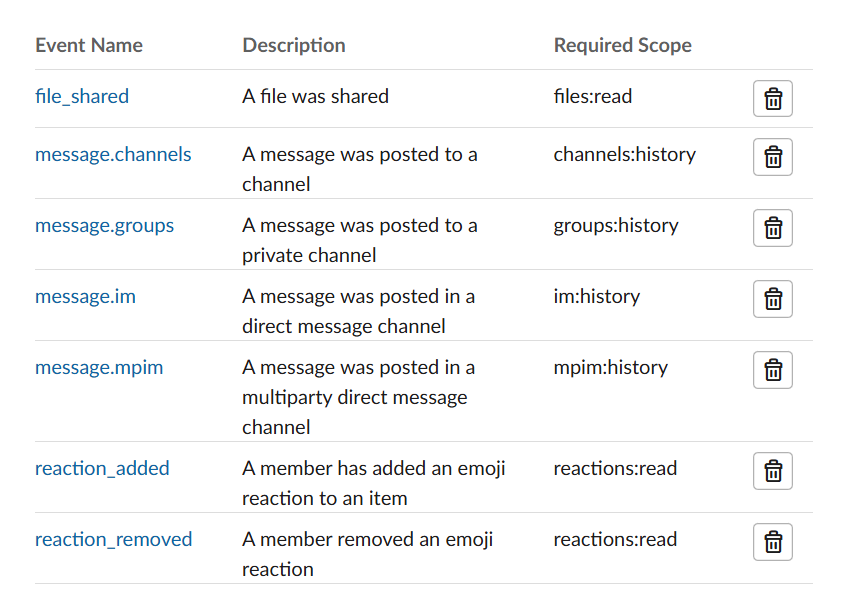Viewport: 848px width, 600px height.
Task: Click the Event Name column header
Action: (89, 45)
